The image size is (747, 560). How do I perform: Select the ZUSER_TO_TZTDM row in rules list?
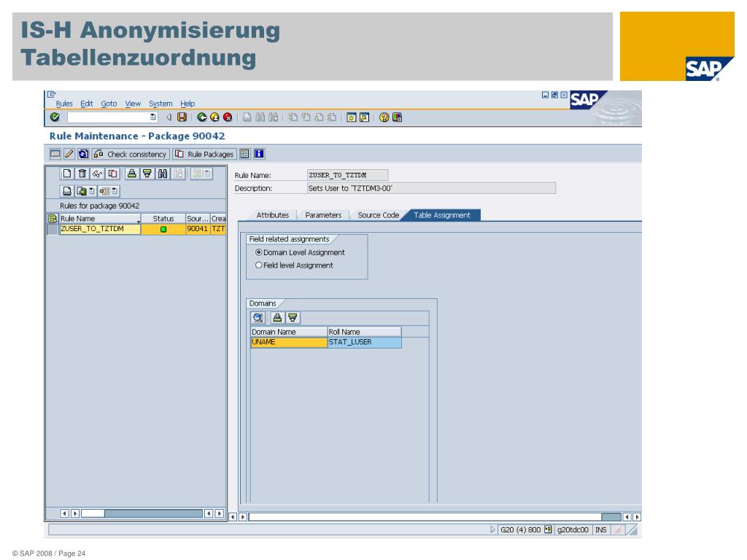click(137, 229)
